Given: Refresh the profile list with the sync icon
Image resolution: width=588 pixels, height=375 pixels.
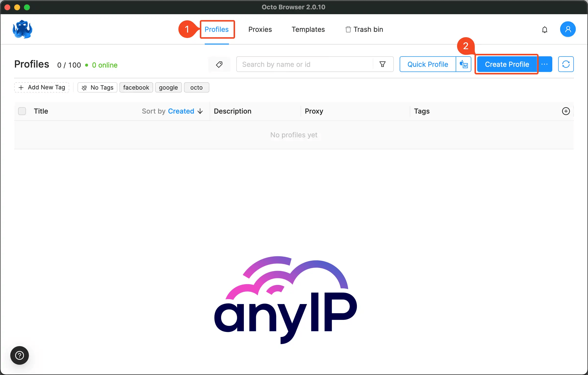Looking at the screenshot, I should 566,64.
